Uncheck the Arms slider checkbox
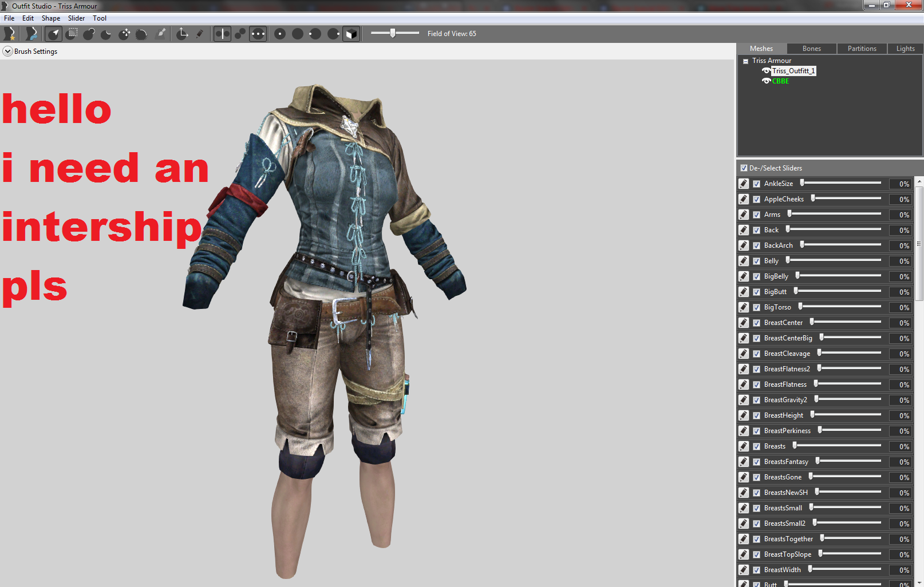The image size is (924, 587). click(x=757, y=215)
